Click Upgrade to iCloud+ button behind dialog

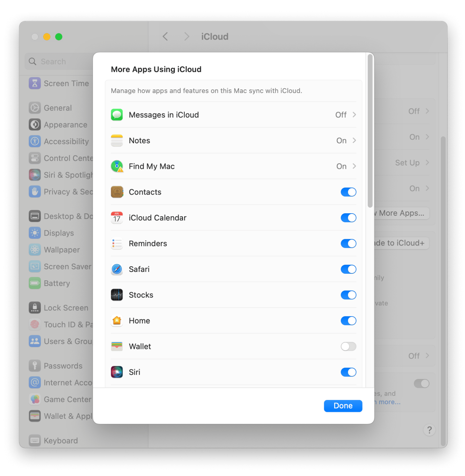pos(402,243)
